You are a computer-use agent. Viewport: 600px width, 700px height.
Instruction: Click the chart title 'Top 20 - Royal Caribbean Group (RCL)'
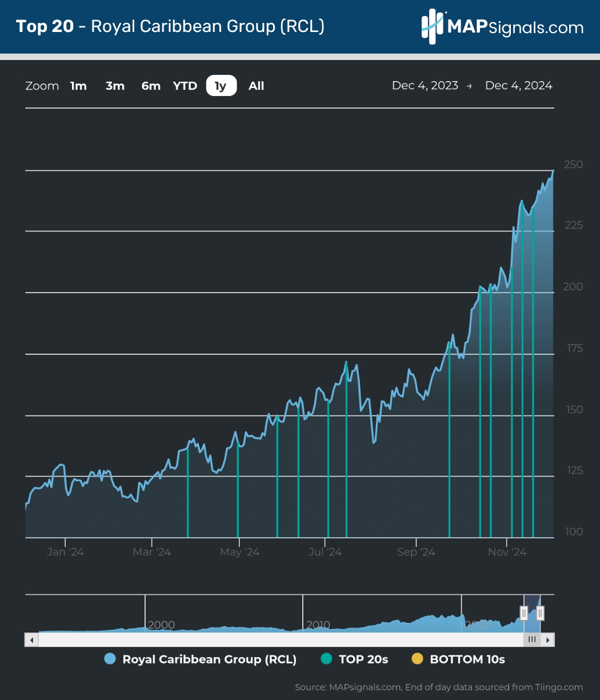point(170,26)
